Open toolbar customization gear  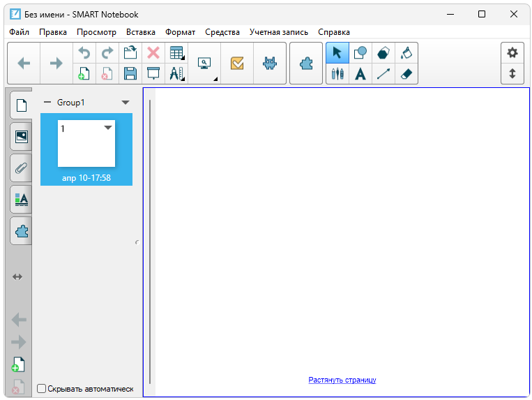pos(512,53)
